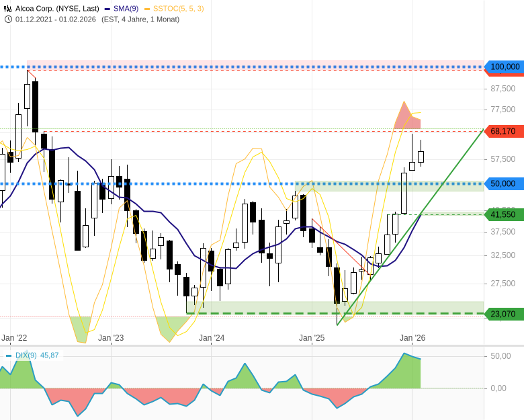This screenshot has height=420, width=524.
Task: Click the candlestick chart type icon
Action: click(8, 9)
